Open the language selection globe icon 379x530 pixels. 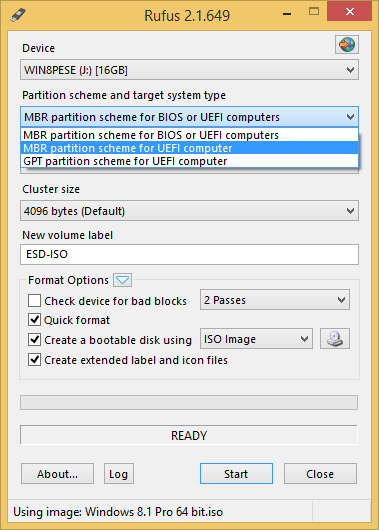tap(347, 44)
